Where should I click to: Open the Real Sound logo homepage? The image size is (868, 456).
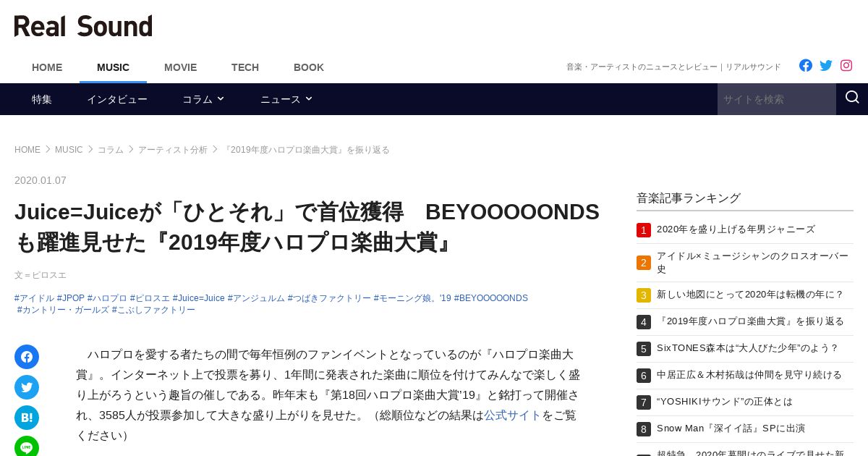(x=83, y=26)
